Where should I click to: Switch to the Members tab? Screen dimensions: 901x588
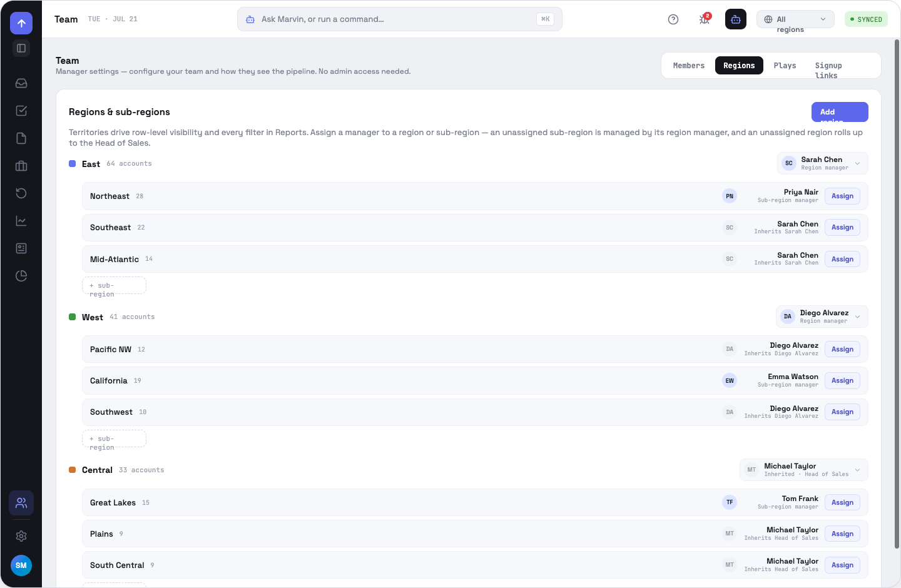689,66
